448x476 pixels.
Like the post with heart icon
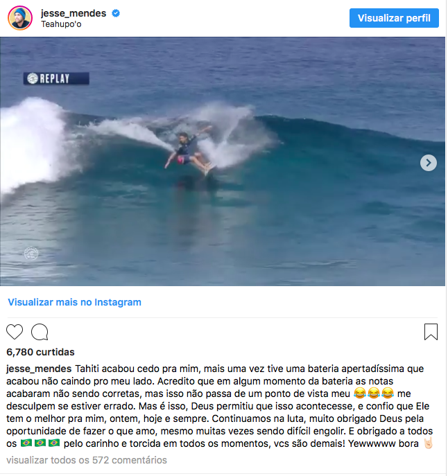pyautogui.click(x=15, y=332)
